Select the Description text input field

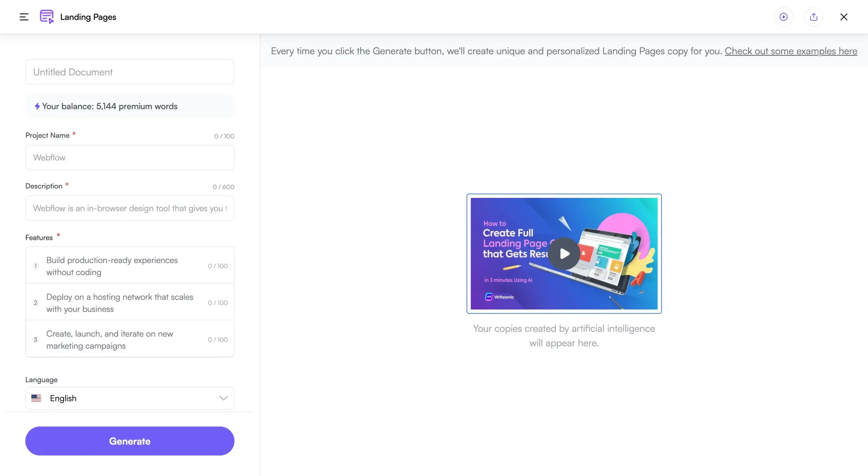pyautogui.click(x=130, y=208)
